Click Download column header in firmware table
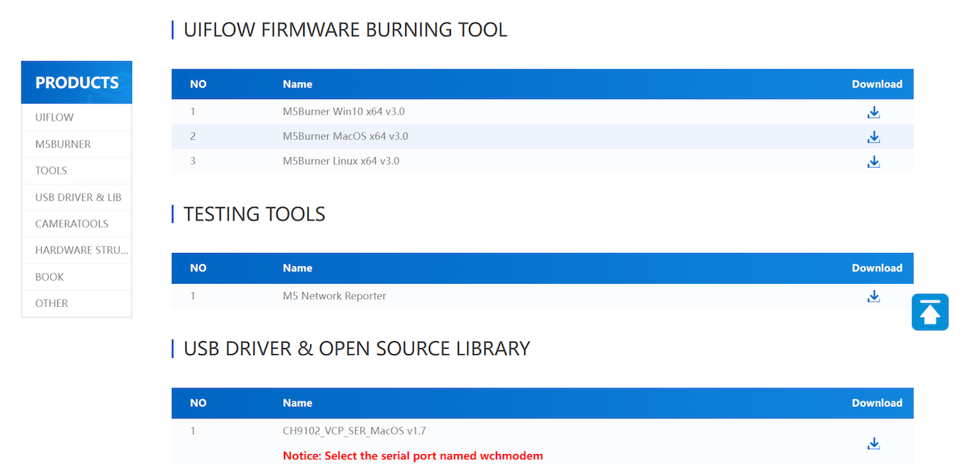Screen dimensions: 980x464 coord(877,84)
